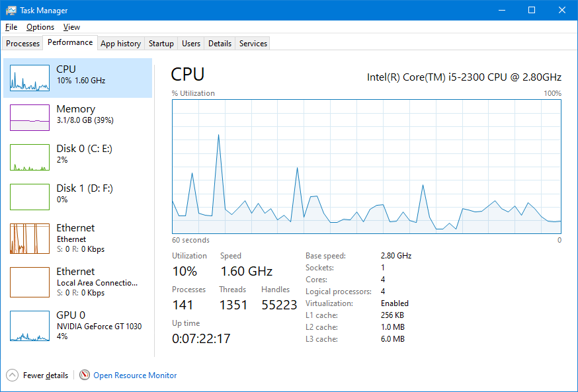578x392 pixels.
Task: Click the Resource Monitor gauge icon
Action: tap(85, 375)
